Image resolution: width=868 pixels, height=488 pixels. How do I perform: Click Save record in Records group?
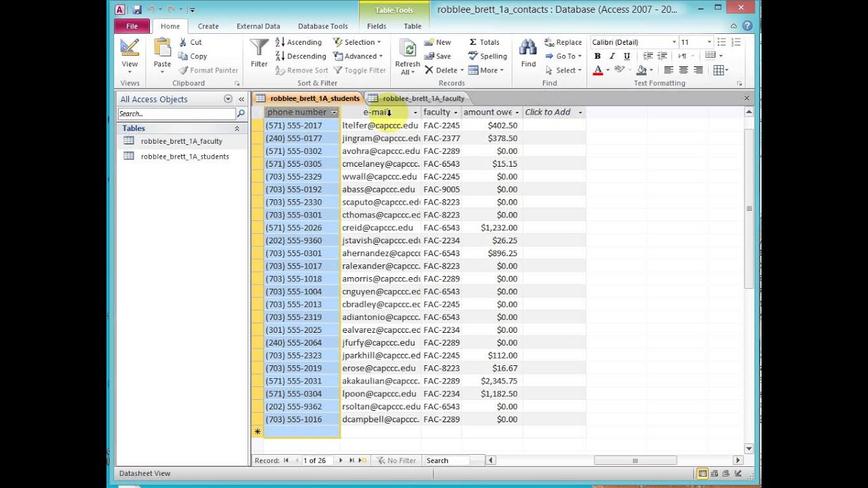pos(437,56)
